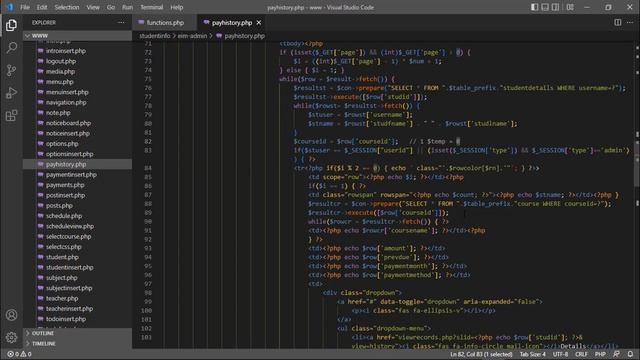This screenshot has height=360, width=640.
Task: Open the Run menu
Action: pyautogui.click(x=127, y=7)
